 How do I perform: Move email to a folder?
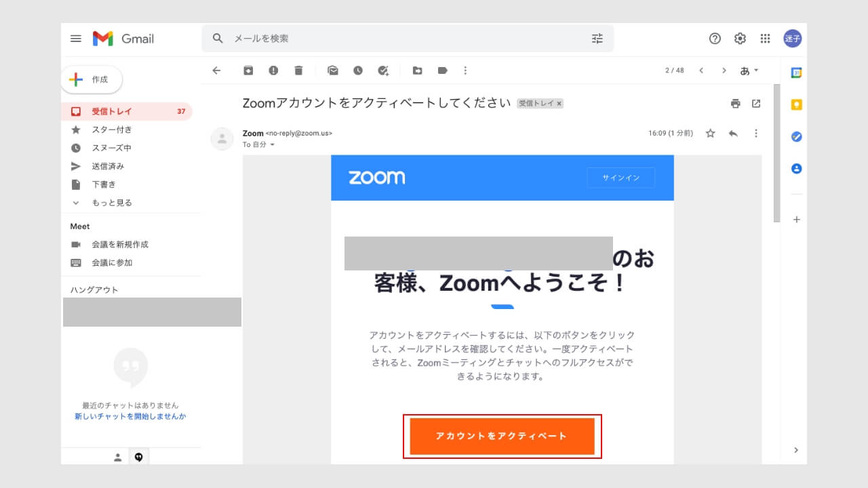click(x=418, y=70)
